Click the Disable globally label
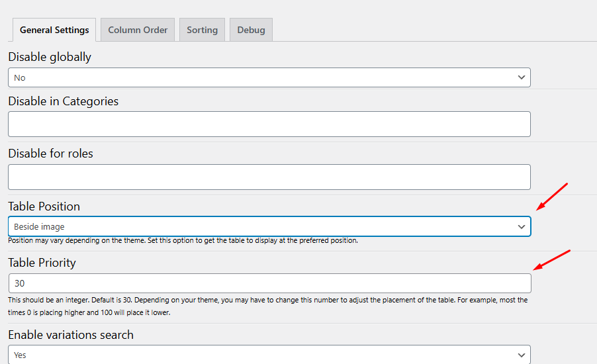Image resolution: width=597 pixels, height=364 pixels. 50,57
